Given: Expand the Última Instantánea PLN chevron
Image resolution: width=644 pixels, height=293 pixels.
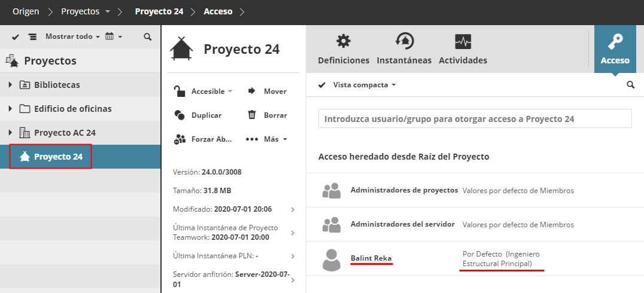Looking at the screenshot, I should (293, 256).
